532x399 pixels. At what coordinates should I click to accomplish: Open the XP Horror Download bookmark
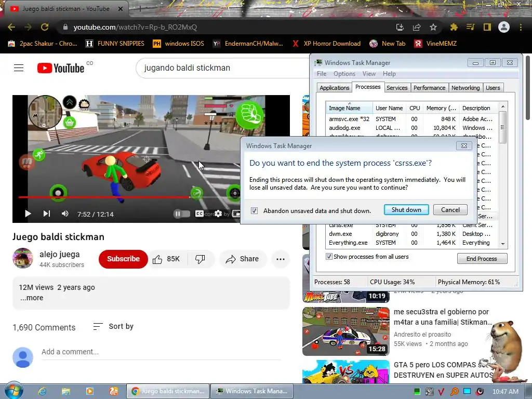(x=326, y=44)
